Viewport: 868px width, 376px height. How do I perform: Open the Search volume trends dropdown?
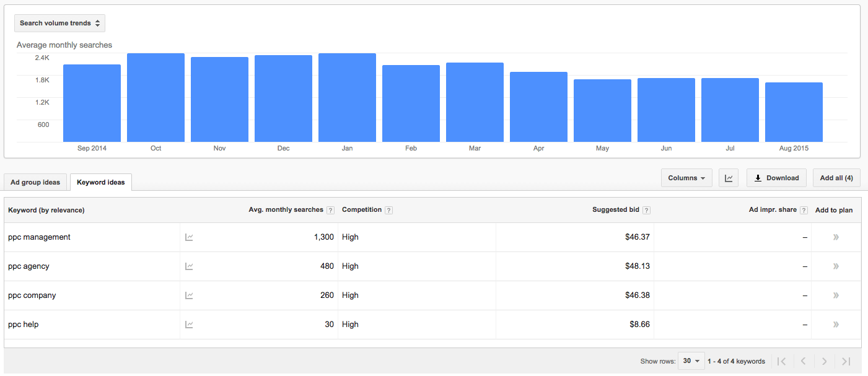(59, 23)
